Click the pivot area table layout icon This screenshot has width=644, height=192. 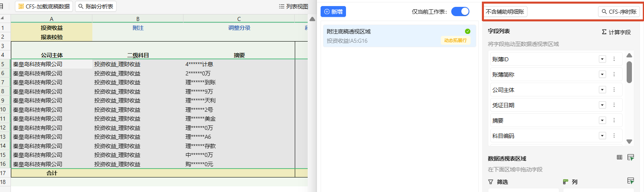[x=619, y=157]
